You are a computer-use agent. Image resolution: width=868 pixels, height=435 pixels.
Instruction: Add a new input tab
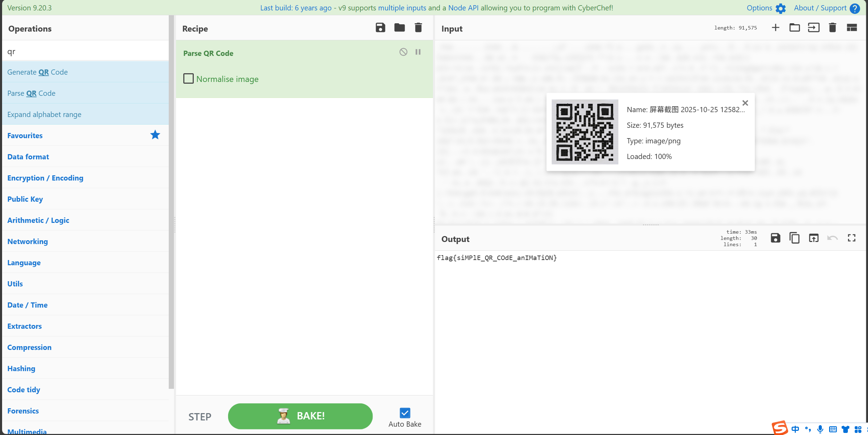pos(775,28)
